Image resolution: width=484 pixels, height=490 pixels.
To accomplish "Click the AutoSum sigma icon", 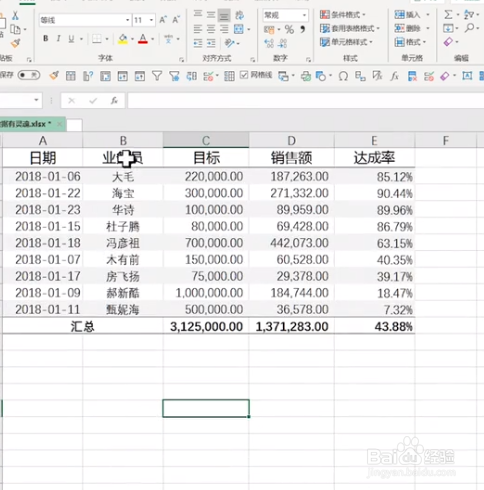I will pos(449,15).
